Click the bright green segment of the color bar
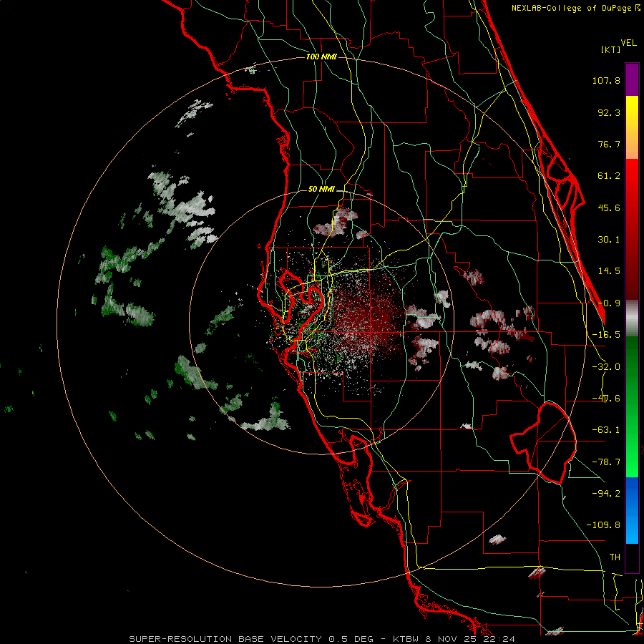Viewport: 644px width, 644px height. click(x=632, y=406)
